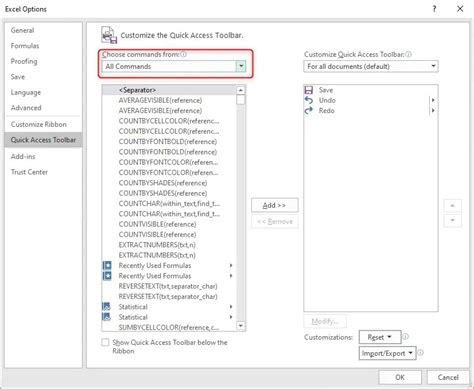Open the Save options category
The image size is (474, 389).
(x=43, y=77)
